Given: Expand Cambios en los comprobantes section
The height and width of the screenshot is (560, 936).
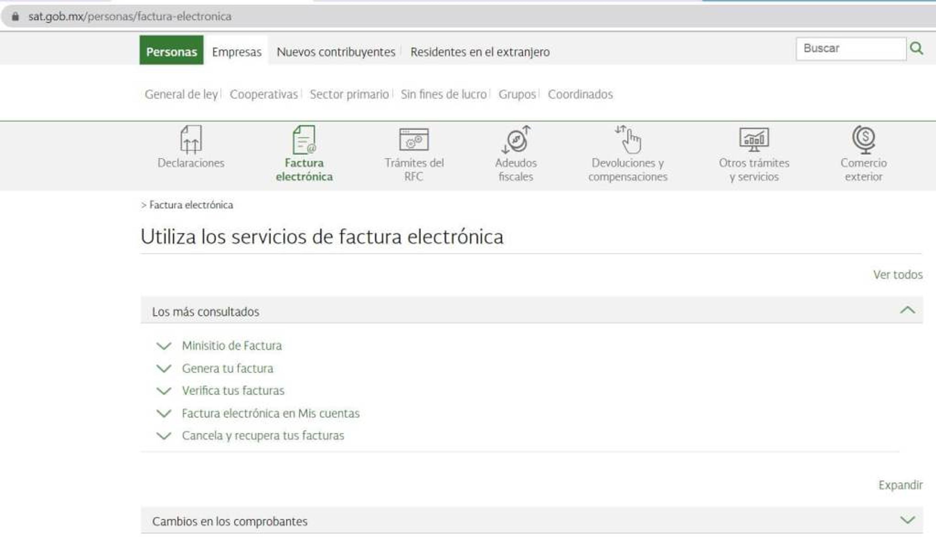Looking at the screenshot, I should point(907,520).
